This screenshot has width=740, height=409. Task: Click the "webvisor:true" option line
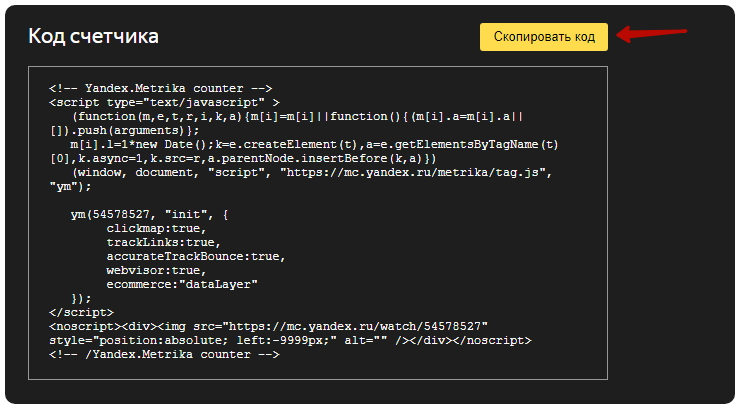tap(156, 270)
